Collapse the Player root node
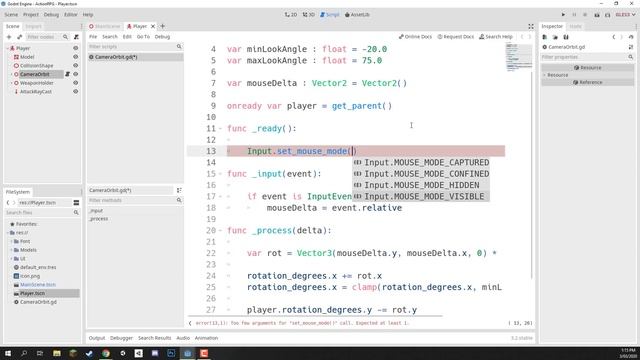Image resolution: width=640 pixels, height=360 pixels. 7,48
